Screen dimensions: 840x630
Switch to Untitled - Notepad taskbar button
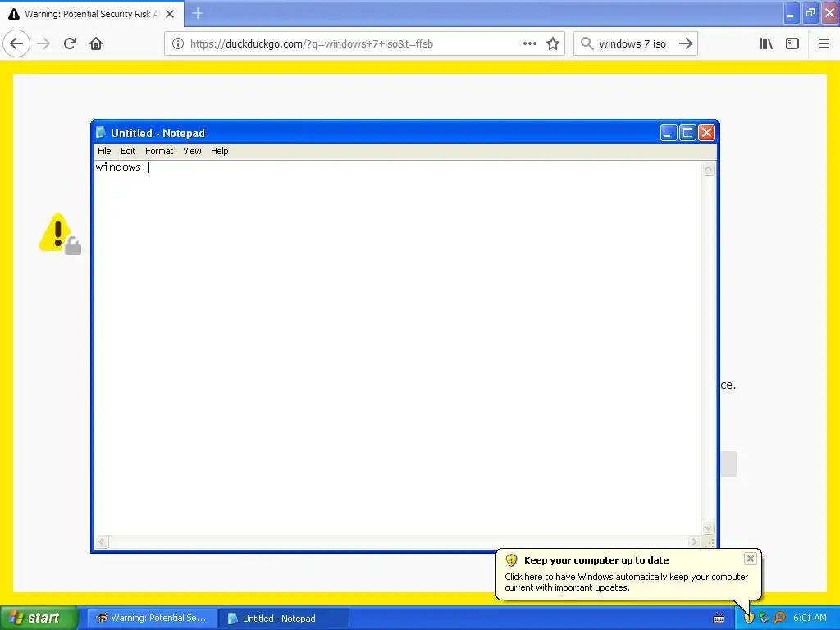click(284, 619)
